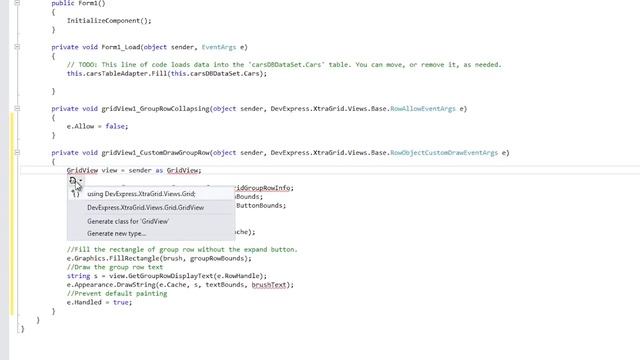Click 'e.Allow = false;' statement
This screenshot has height=360, width=640.
[x=98, y=127]
